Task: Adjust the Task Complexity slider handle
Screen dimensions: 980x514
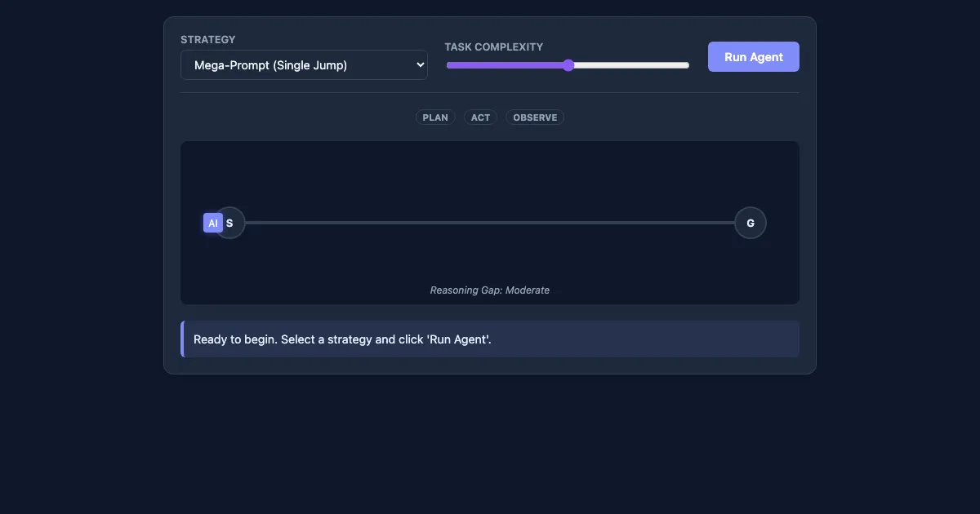Action: pyautogui.click(x=568, y=65)
